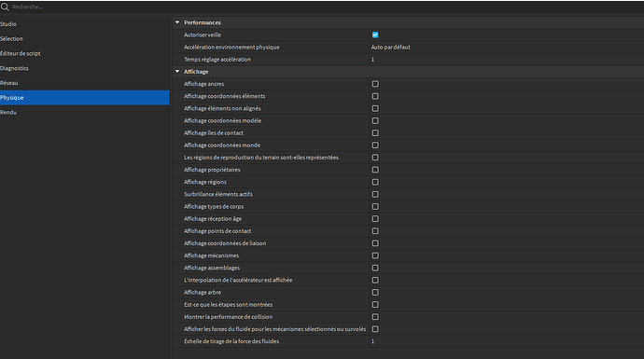Image resolution: width=644 pixels, height=359 pixels.
Task: Enable Affichage propriétaires checkbox
Action: tap(375, 170)
